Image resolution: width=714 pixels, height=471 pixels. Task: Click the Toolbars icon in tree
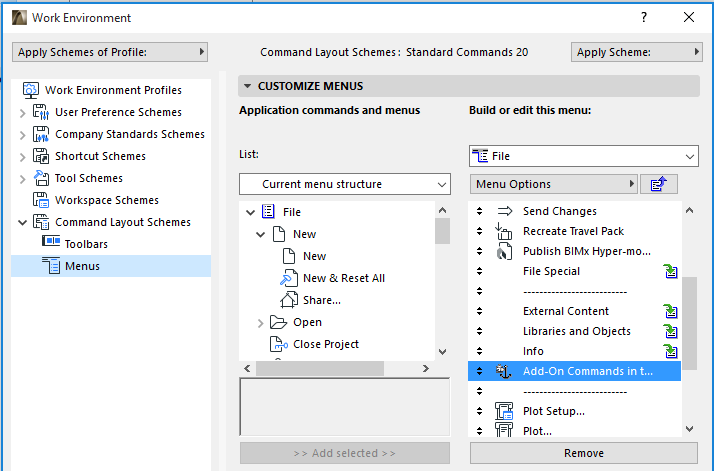51,243
